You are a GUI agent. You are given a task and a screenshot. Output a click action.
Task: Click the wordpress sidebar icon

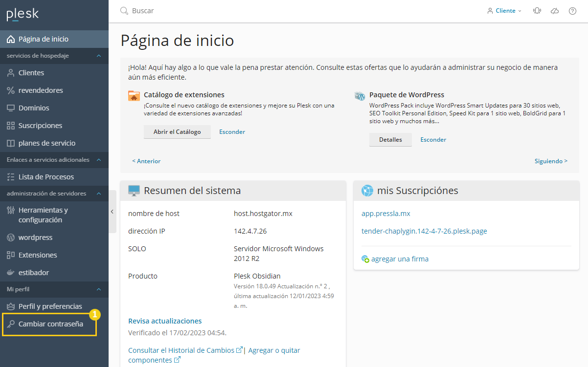click(11, 237)
